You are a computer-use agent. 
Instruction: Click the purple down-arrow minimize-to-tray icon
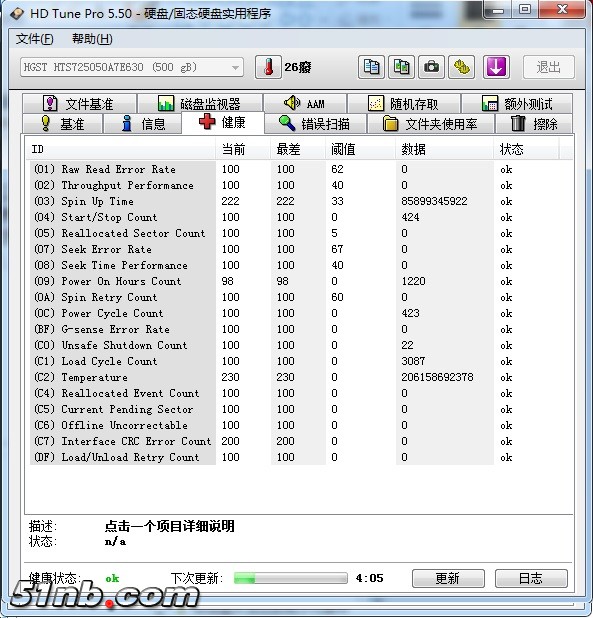(x=496, y=67)
